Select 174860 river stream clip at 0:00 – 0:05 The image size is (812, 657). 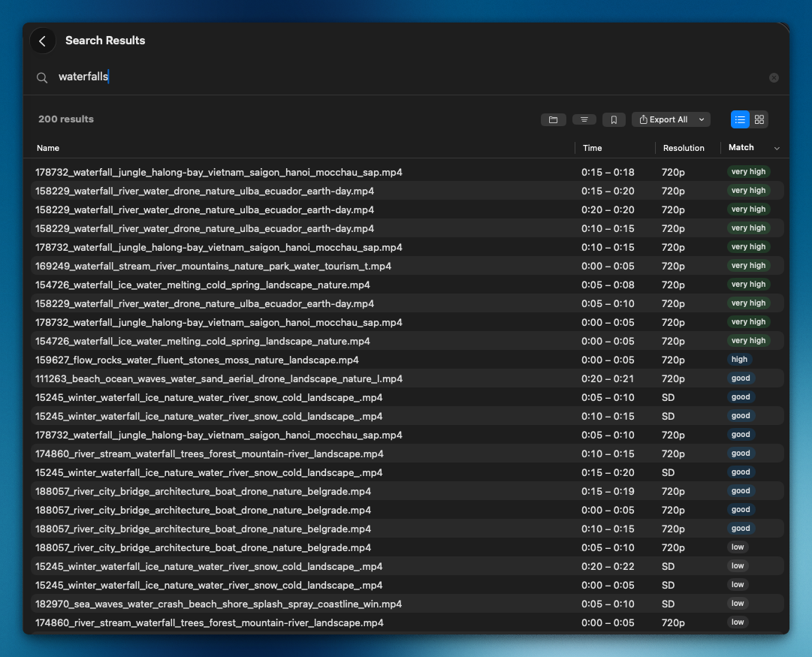pyautogui.click(x=407, y=622)
